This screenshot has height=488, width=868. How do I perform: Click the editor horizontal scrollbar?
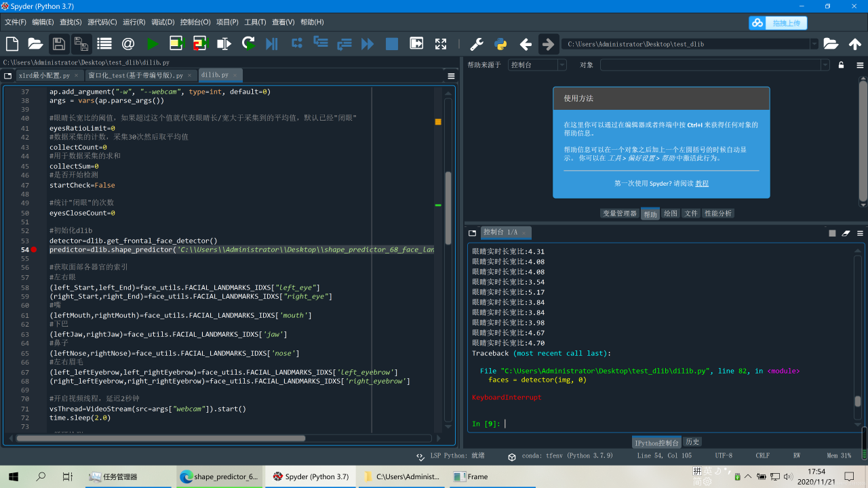[x=161, y=438]
